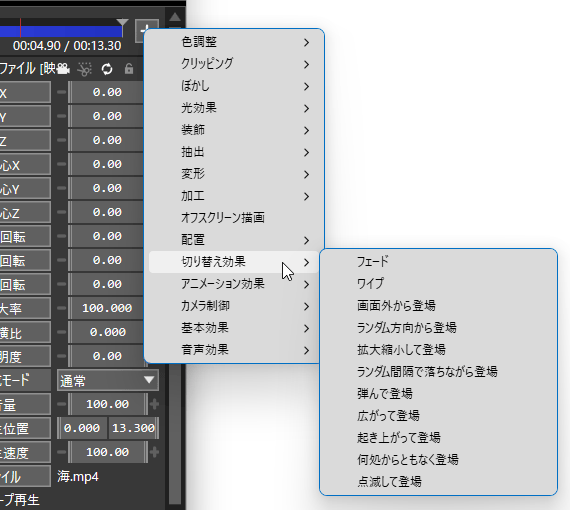Click the minus icon left of Z value
This screenshot has height=510, width=570.
point(61,140)
